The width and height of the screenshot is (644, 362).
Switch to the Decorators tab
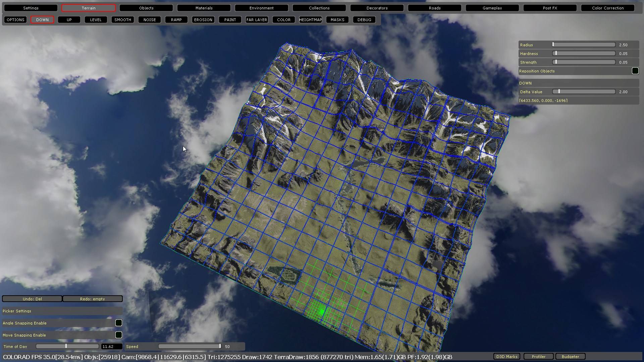(377, 8)
